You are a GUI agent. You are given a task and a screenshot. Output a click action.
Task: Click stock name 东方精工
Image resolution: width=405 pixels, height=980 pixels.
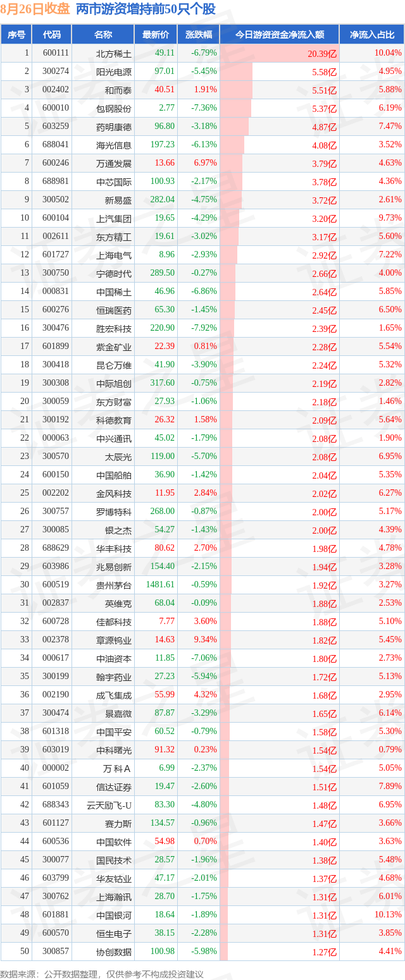tap(114, 237)
